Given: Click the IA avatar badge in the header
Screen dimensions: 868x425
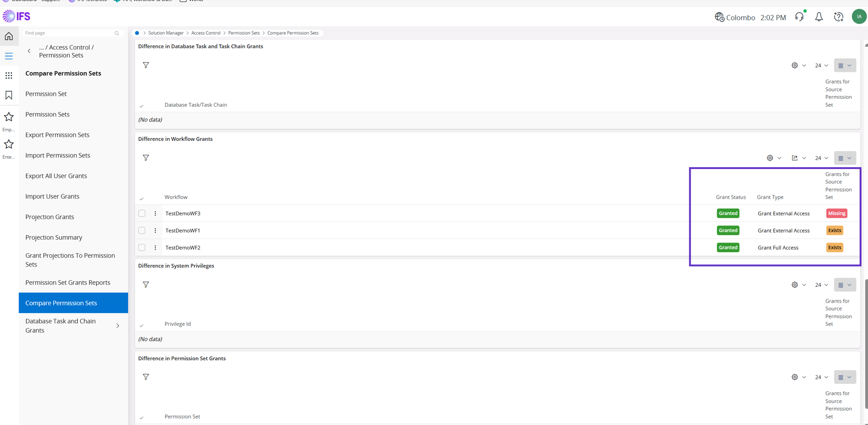Looking at the screenshot, I should pos(859,16).
